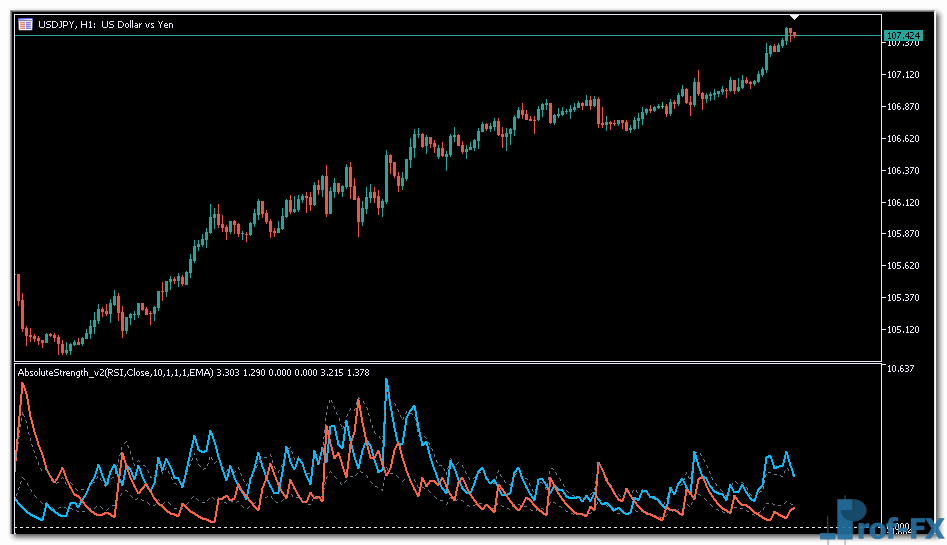The image size is (947, 545).
Task: Click the 105.620 price scale label
Action: pos(903,266)
